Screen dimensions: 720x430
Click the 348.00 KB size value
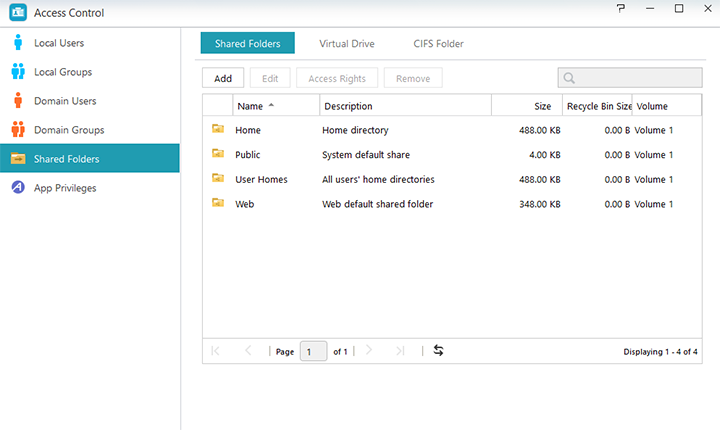coord(540,204)
